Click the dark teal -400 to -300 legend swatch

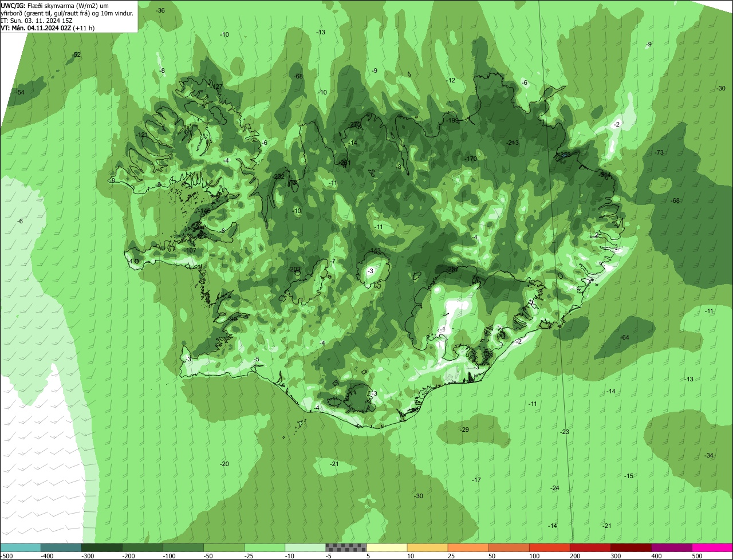pos(61,547)
